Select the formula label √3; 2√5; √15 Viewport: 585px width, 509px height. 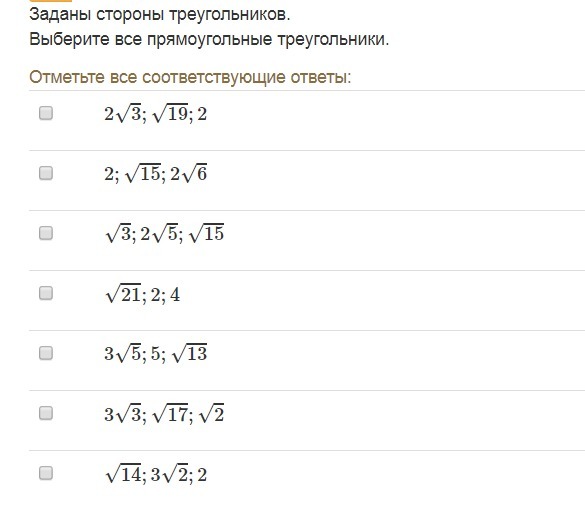[165, 234]
